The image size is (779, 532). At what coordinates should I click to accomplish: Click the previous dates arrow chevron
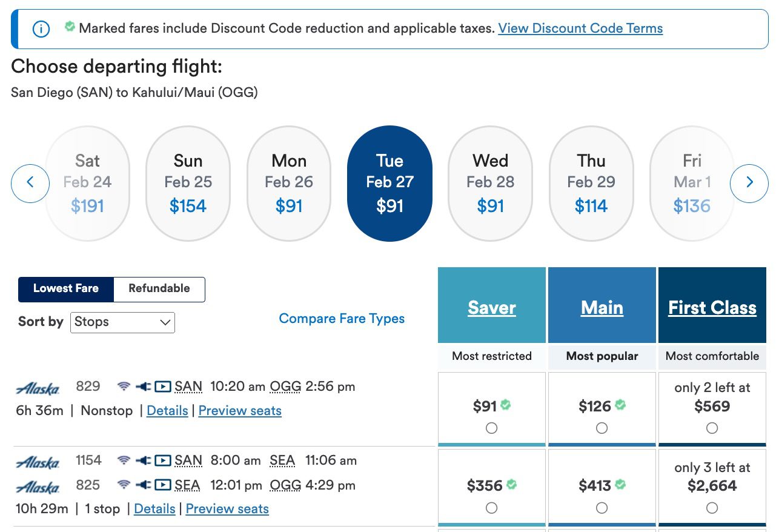point(30,182)
